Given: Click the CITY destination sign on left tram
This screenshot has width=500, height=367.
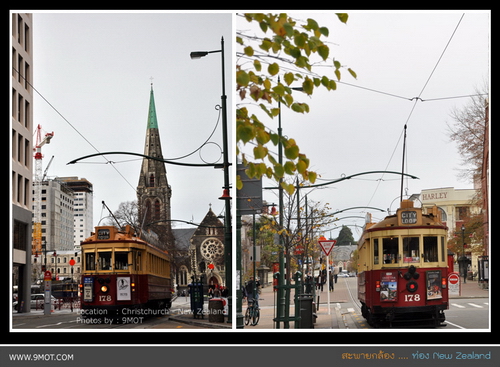Looking at the screenshot, I should [x=104, y=234].
